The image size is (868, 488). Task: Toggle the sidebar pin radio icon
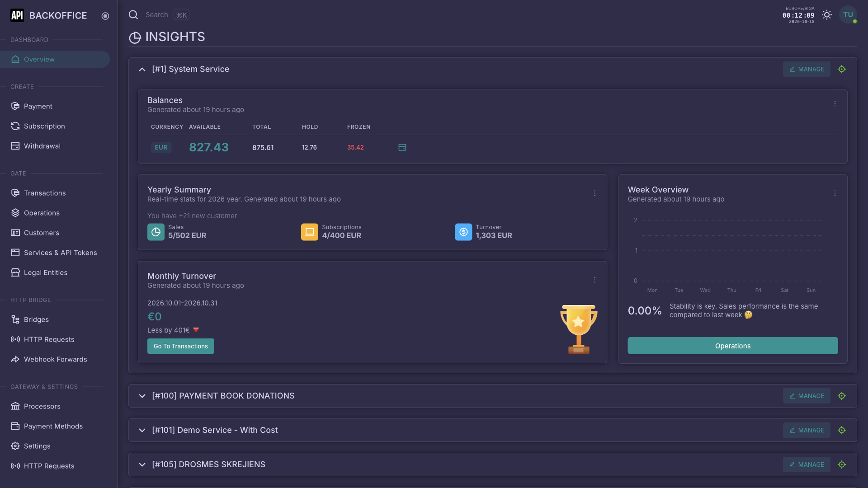(x=105, y=16)
